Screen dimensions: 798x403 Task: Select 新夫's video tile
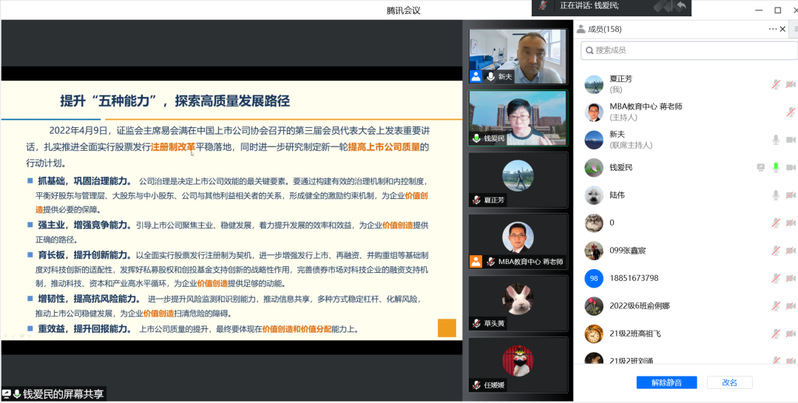pos(518,56)
